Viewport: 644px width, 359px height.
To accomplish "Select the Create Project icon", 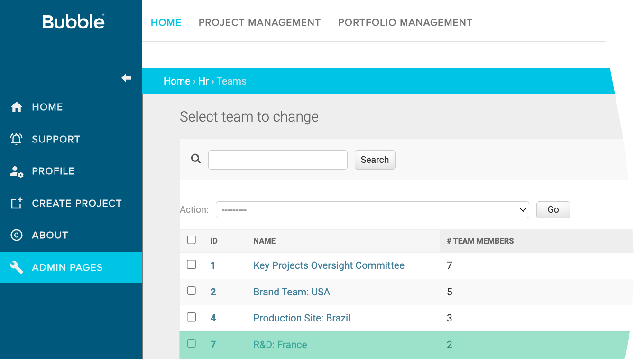I will pyautogui.click(x=16, y=203).
